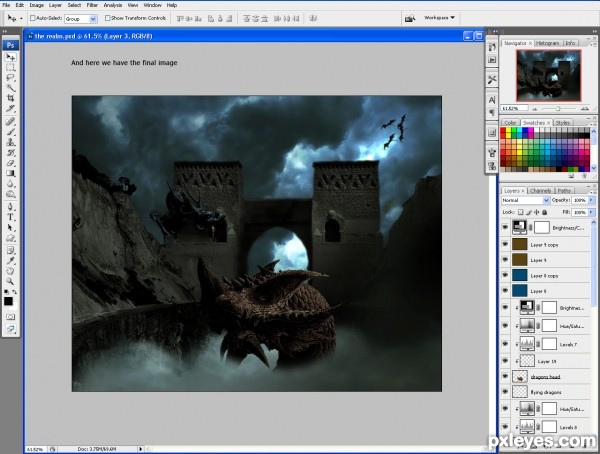Select the Magic Wand tool
This screenshot has width=600, height=454.
pos(10,88)
